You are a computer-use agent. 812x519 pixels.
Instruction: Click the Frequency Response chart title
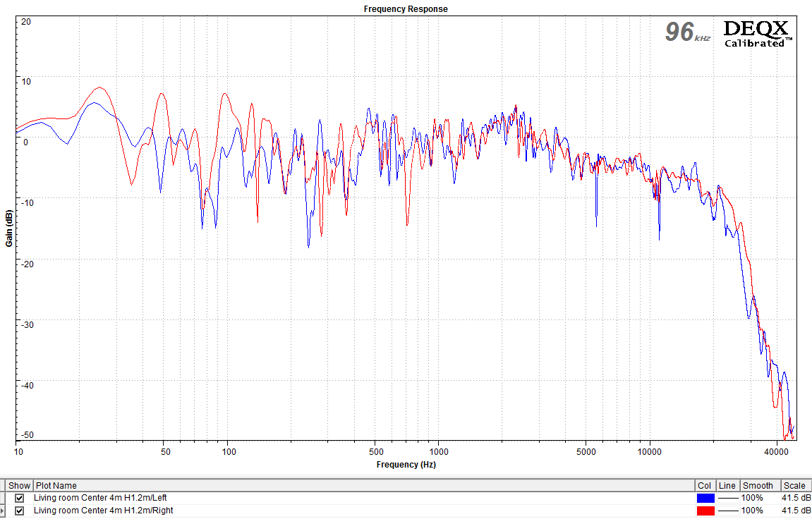[406, 8]
